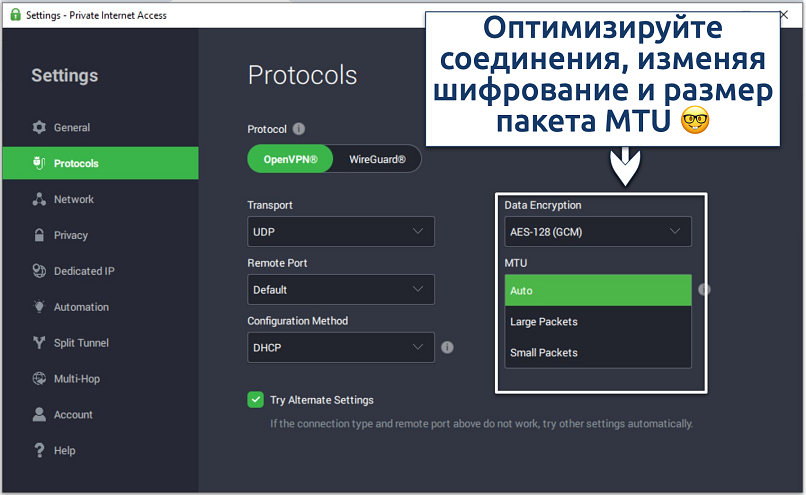
Task: Click the General gear icon
Action: point(39,127)
